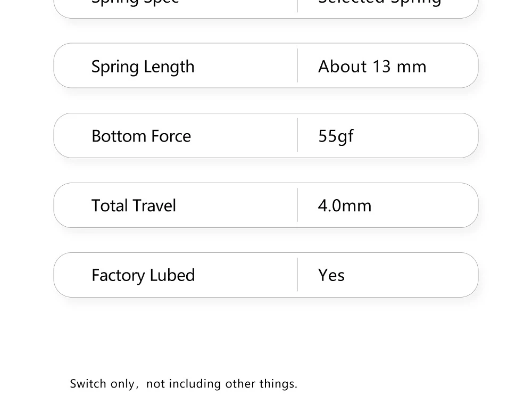The width and height of the screenshot is (532, 395).
Task: Click the word 'Factory' in Factory Lubed
Action: point(118,275)
